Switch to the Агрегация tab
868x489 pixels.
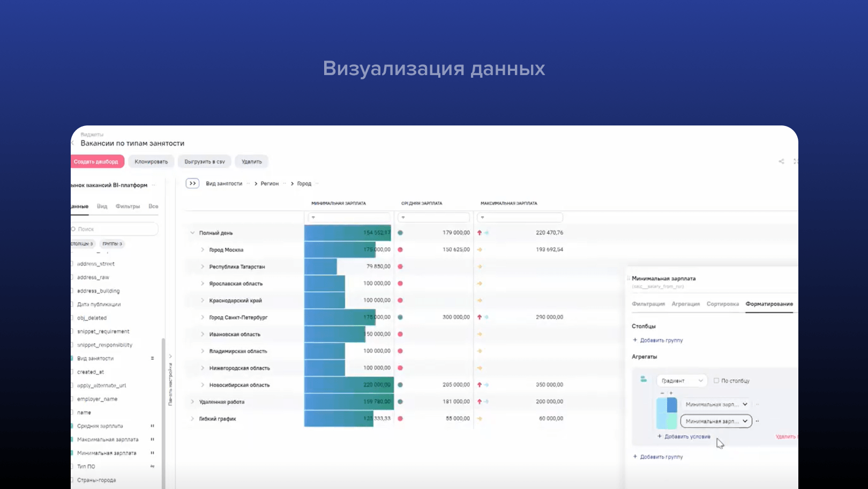686,304
